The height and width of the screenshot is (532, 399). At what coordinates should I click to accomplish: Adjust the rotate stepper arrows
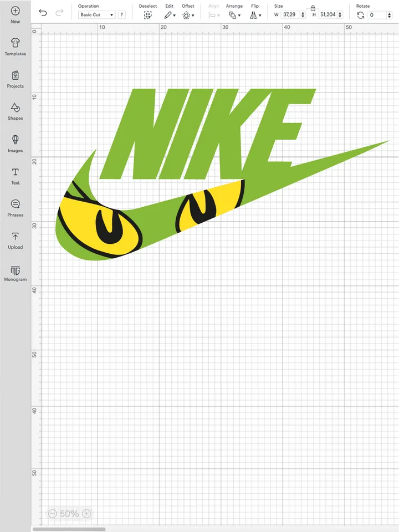[389, 15]
